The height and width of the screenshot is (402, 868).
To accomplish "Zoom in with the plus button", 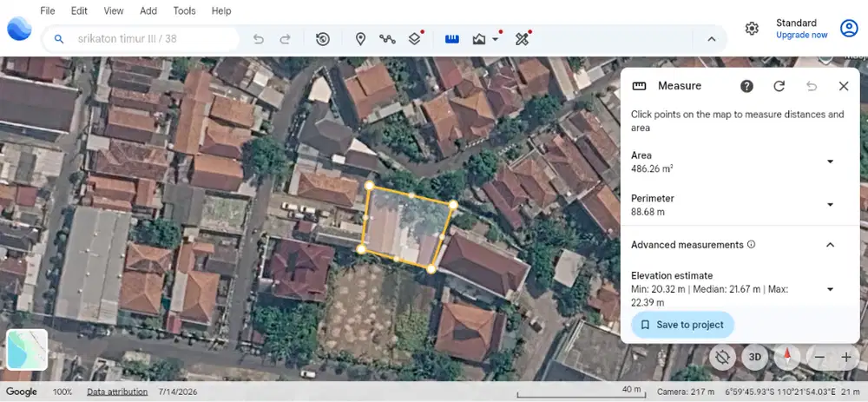I will coord(845,357).
